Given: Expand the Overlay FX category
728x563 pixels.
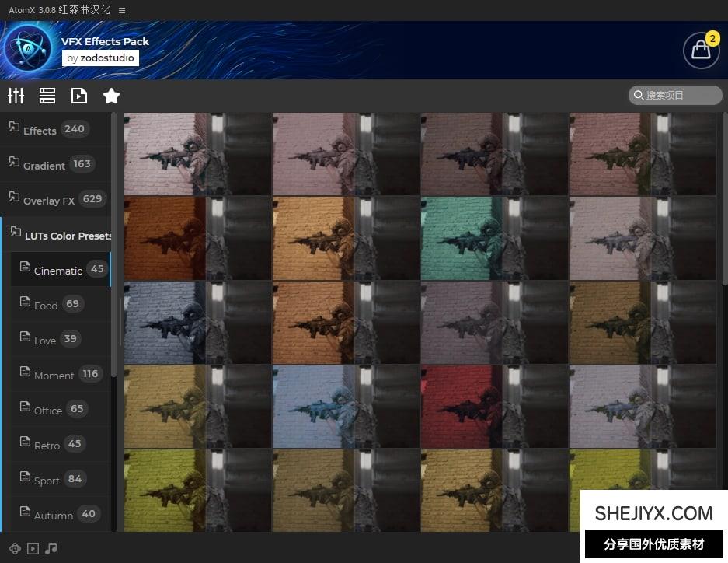Looking at the screenshot, I should (48, 200).
